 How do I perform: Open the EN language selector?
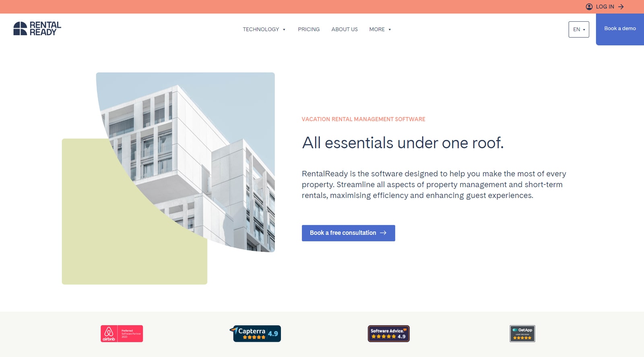(x=578, y=29)
